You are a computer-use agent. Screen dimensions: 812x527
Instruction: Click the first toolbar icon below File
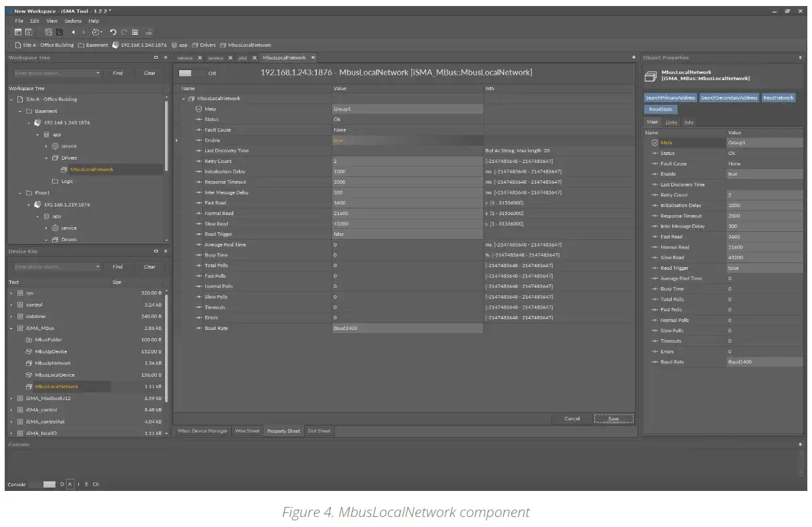[19, 32]
